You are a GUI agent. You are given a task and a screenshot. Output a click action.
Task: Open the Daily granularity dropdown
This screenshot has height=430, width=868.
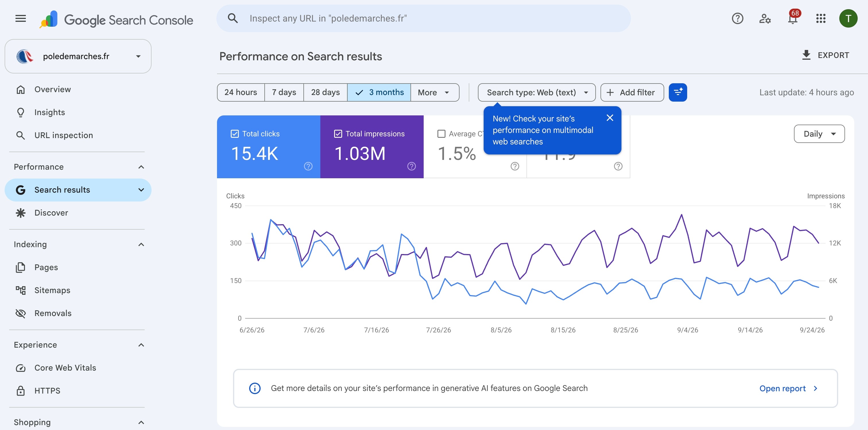819,134
